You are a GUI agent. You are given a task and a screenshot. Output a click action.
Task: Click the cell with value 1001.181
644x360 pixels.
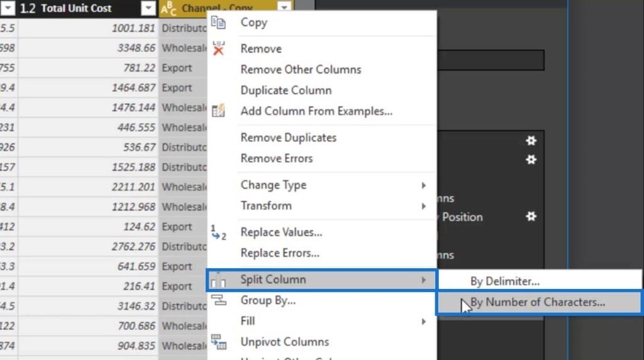[x=87, y=28]
